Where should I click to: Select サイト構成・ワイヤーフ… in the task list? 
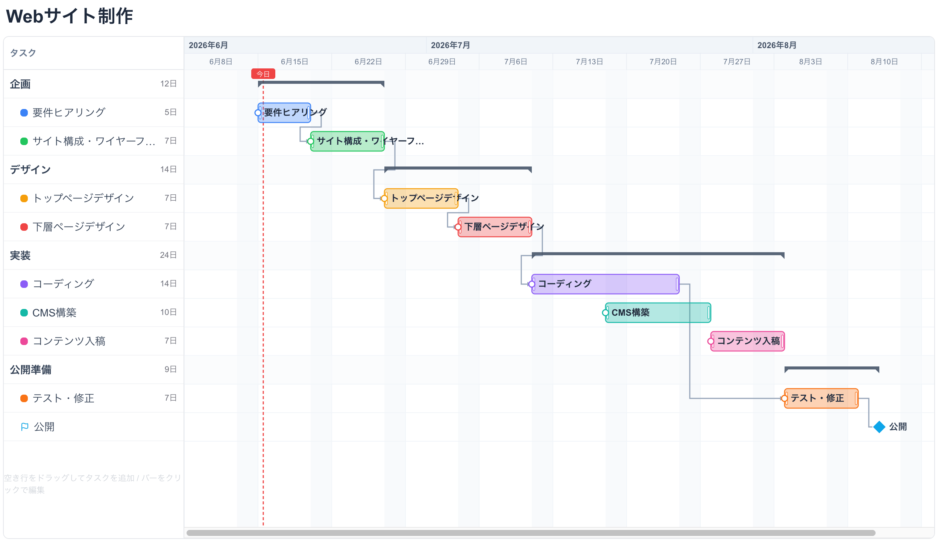(x=94, y=141)
